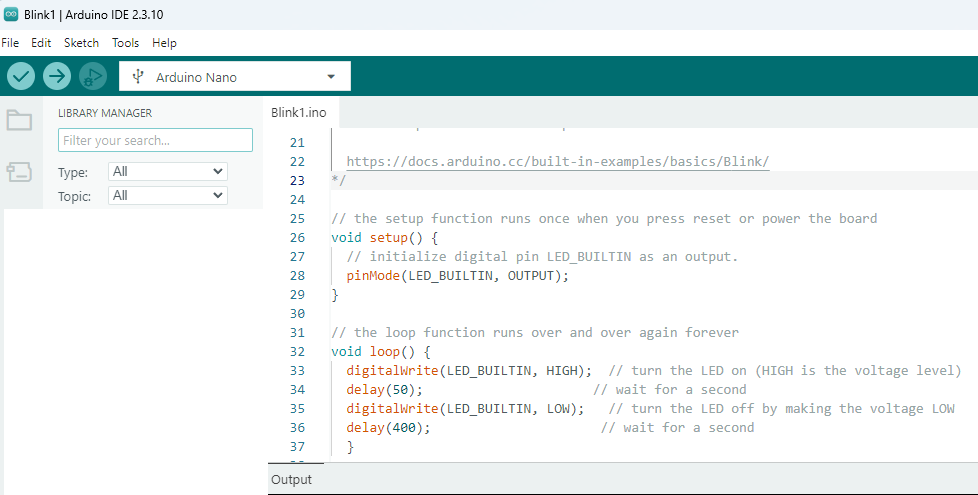Open the Arduino Nano board selector dropdown
Image resolution: width=978 pixels, height=495 pixels.
[x=235, y=76]
